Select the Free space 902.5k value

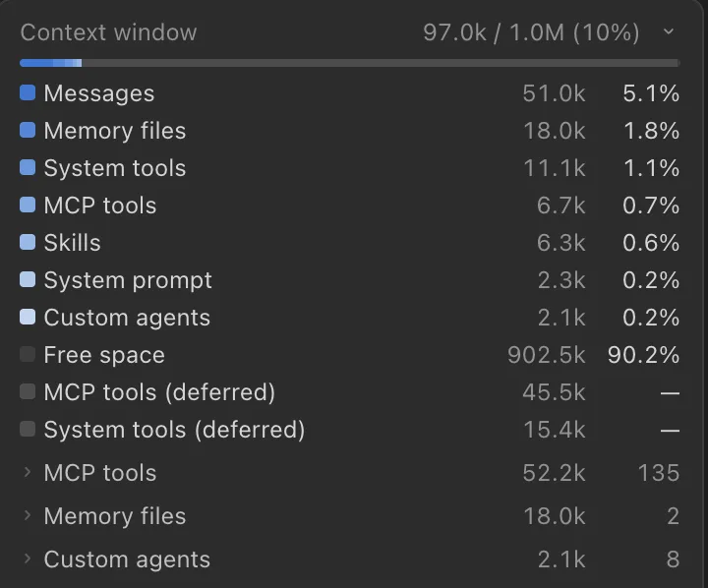click(547, 355)
